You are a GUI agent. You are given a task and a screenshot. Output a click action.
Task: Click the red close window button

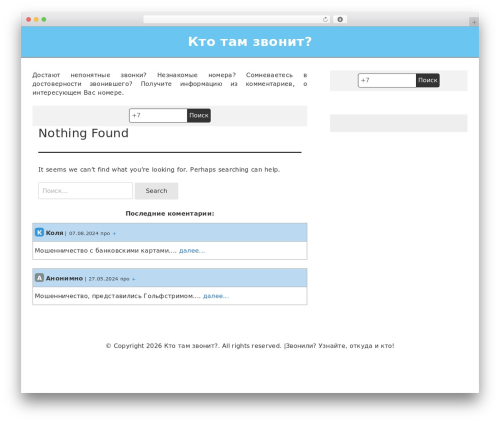pyautogui.click(x=29, y=19)
